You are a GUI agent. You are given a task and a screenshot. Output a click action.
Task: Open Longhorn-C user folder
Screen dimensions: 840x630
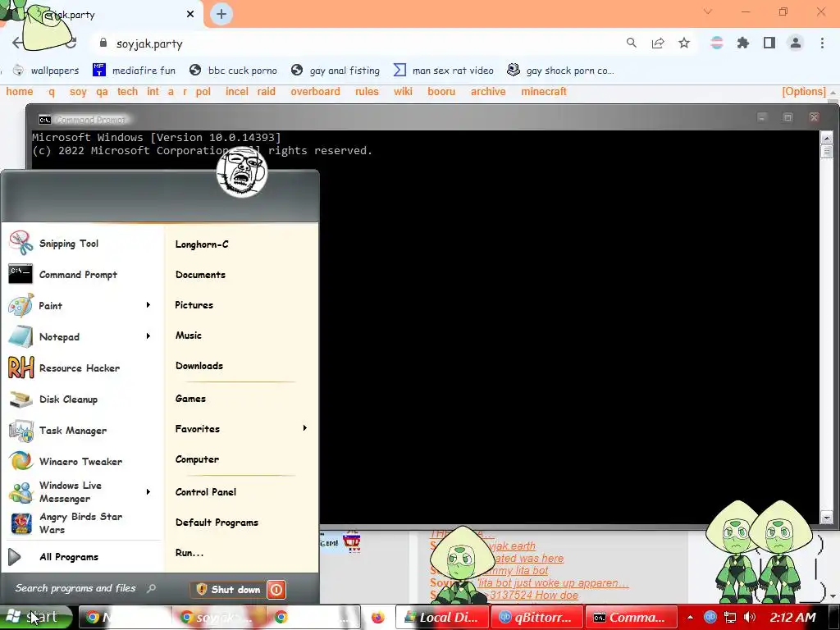202,244
